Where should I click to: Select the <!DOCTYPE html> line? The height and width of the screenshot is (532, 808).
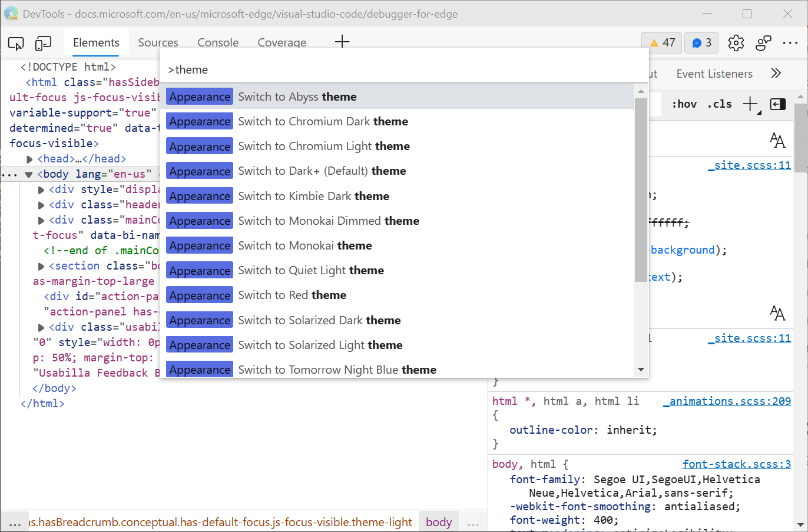click(68, 67)
